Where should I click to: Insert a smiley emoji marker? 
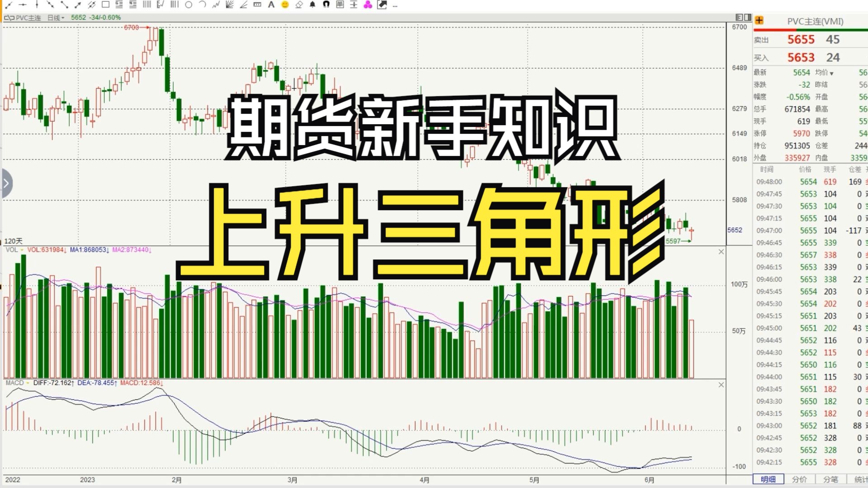(285, 5)
